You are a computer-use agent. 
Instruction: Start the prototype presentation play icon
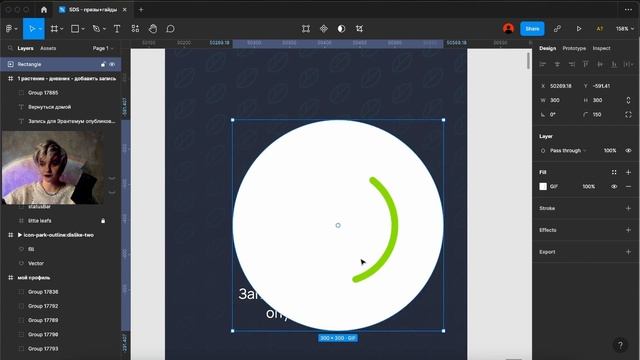click(x=579, y=29)
